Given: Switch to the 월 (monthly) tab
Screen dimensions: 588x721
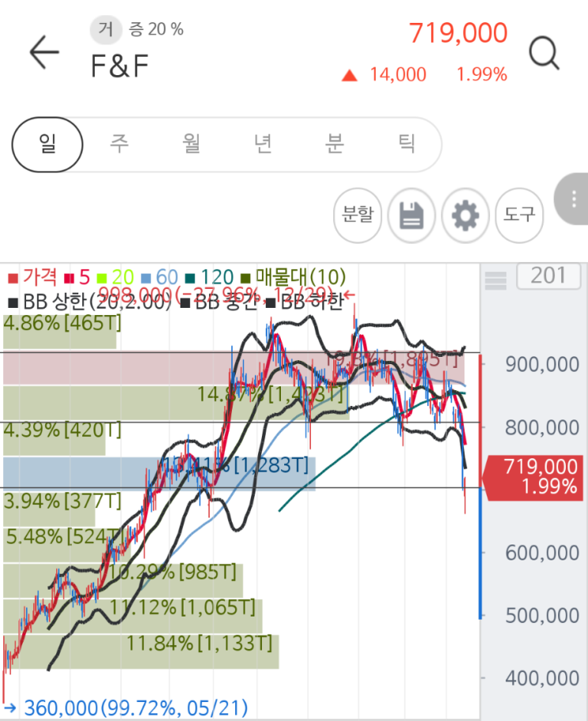Looking at the screenshot, I should (192, 143).
